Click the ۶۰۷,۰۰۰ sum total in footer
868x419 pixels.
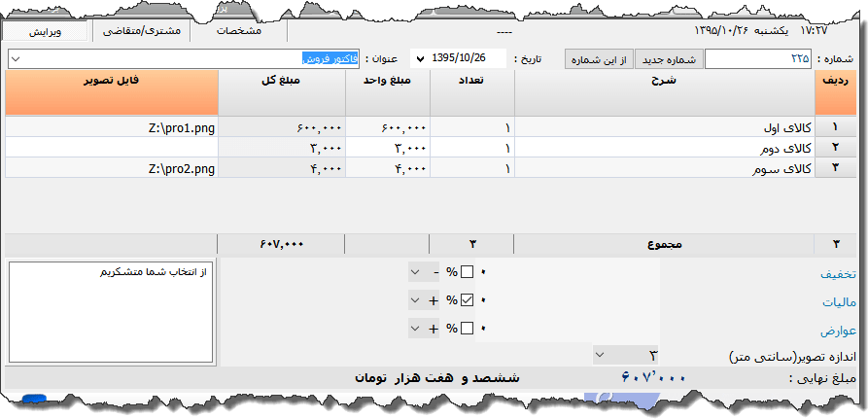click(282, 244)
